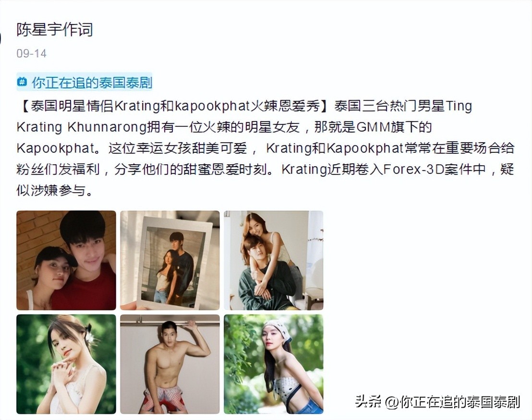Open the photo of woman hugging seated man
Screen dimensions: 532x420
274,260
